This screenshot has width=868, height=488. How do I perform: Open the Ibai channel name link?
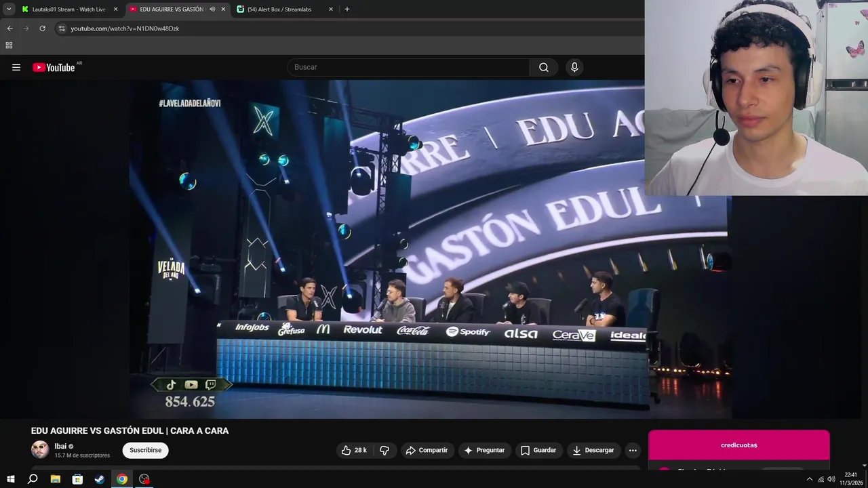(60, 446)
